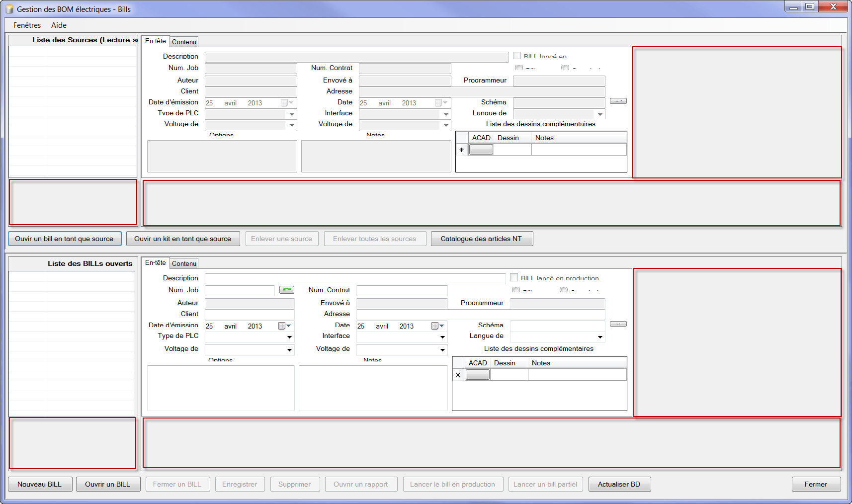852x504 pixels.
Task: Open calendar of Date d'émission in sources panel
Action: point(287,103)
